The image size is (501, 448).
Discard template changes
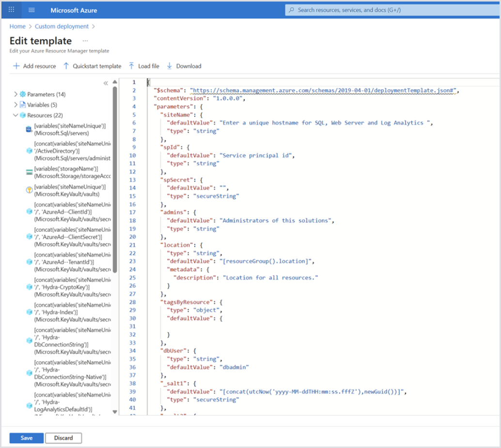(x=63, y=438)
